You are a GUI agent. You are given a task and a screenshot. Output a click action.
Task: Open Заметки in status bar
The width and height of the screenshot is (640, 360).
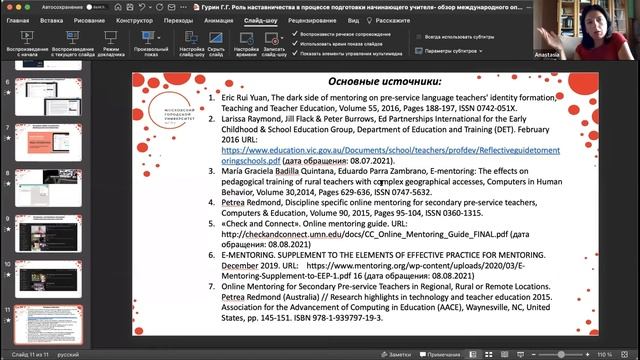[396, 355]
